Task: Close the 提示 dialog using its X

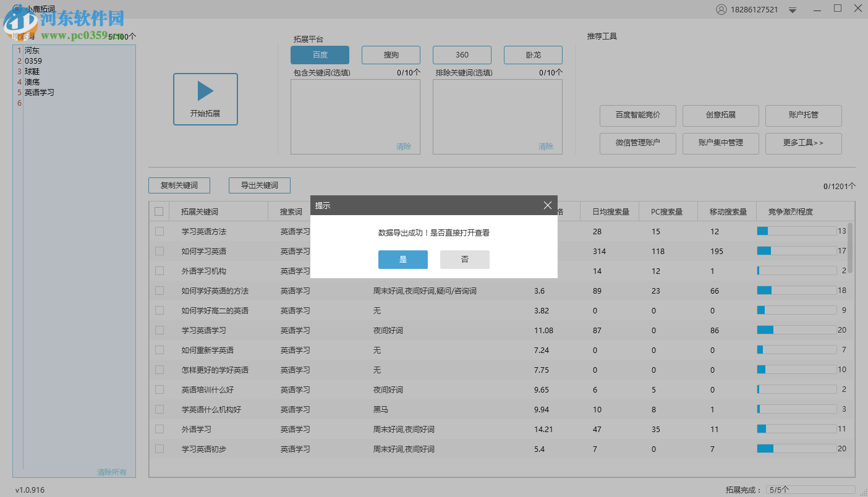Action: (x=547, y=205)
